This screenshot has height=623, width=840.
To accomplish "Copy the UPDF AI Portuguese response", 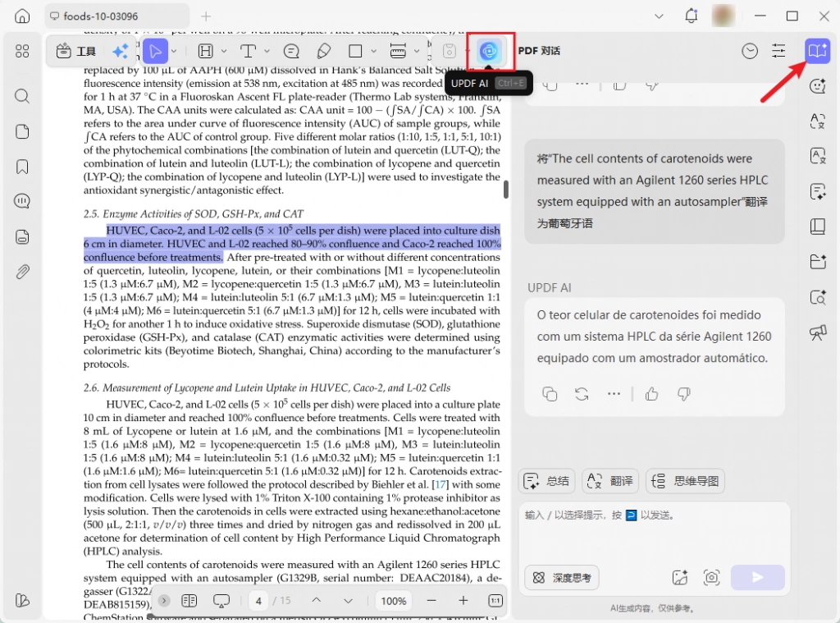I will coord(550,394).
